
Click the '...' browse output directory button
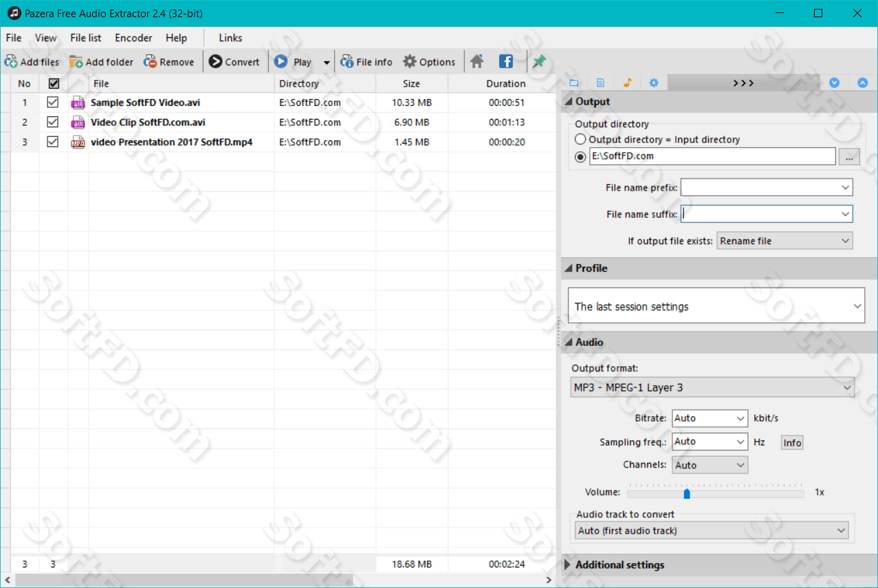tap(849, 157)
